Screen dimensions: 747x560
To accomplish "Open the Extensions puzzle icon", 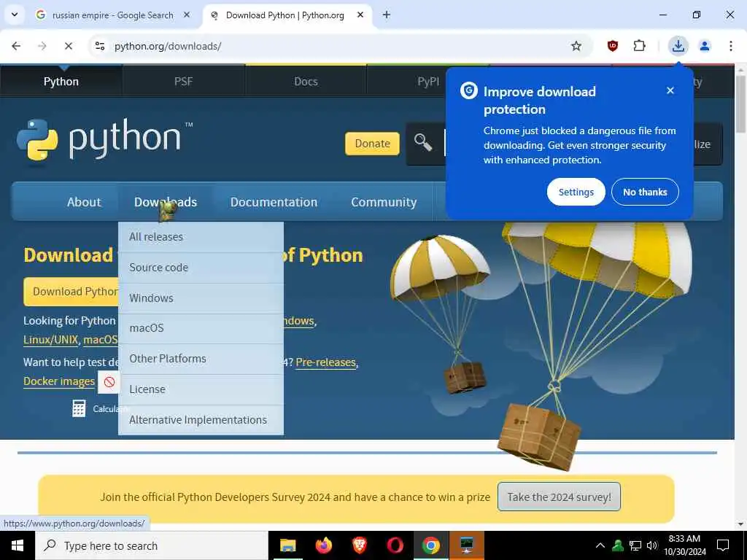I will point(639,46).
